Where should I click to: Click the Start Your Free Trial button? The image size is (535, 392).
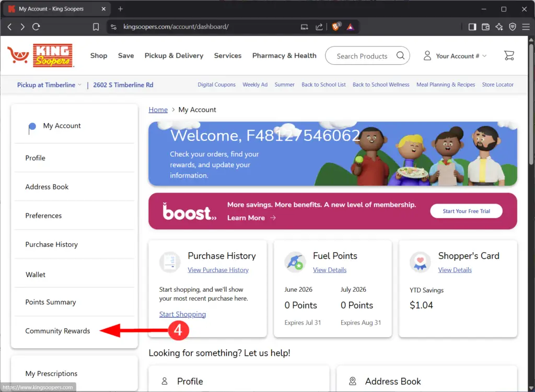(466, 211)
